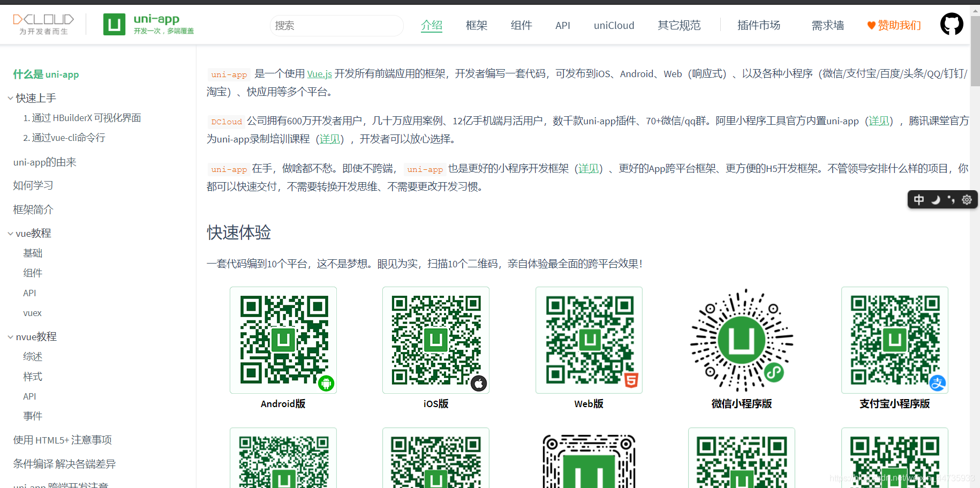Screen dimensions: 980x488
Task: Toggle Chinese input mode in IME bar
Action: point(919,200)
